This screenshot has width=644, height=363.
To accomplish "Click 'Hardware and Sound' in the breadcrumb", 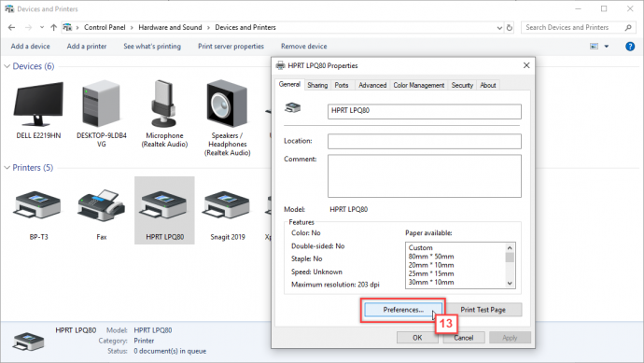I will 170,27.
